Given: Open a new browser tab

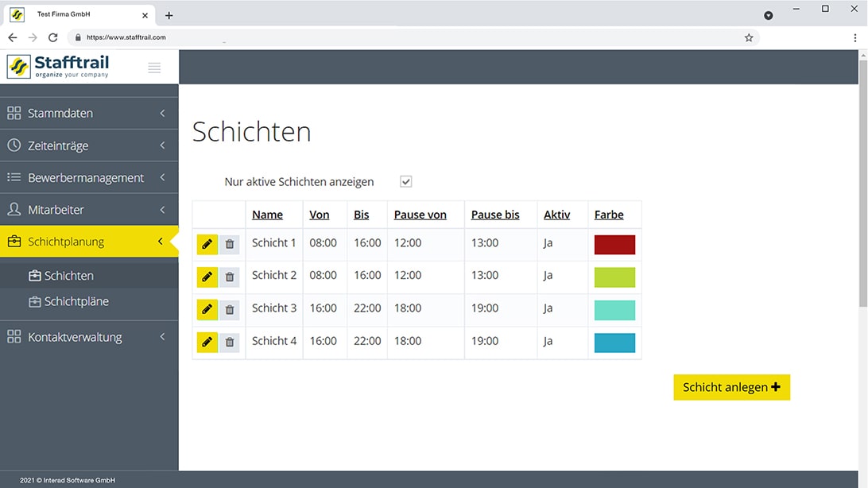Looking at the screenshot, I should tap(169, 15).
